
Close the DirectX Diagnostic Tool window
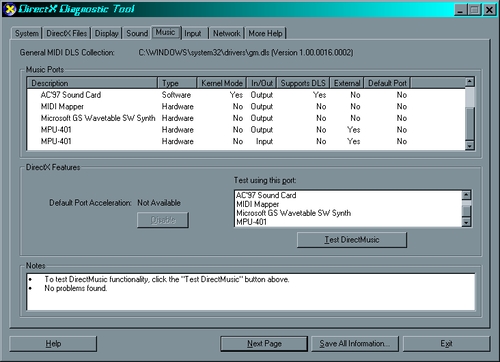[489, 10]
